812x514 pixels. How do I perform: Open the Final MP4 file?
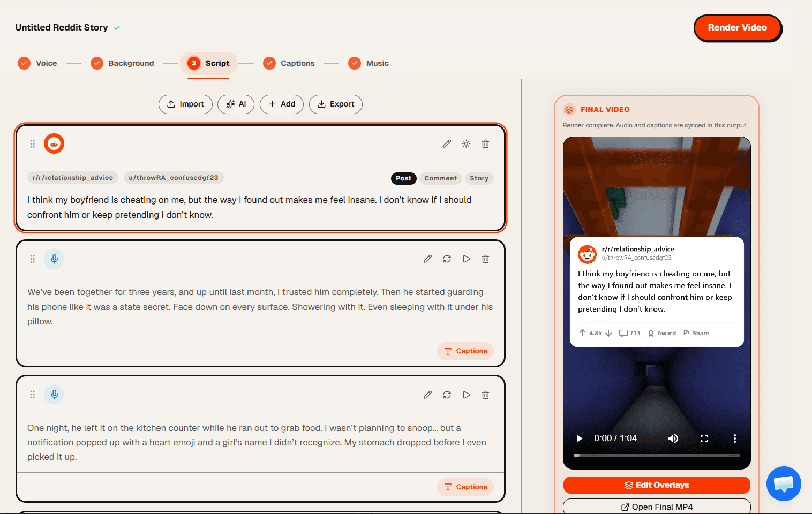pos(657,507)
